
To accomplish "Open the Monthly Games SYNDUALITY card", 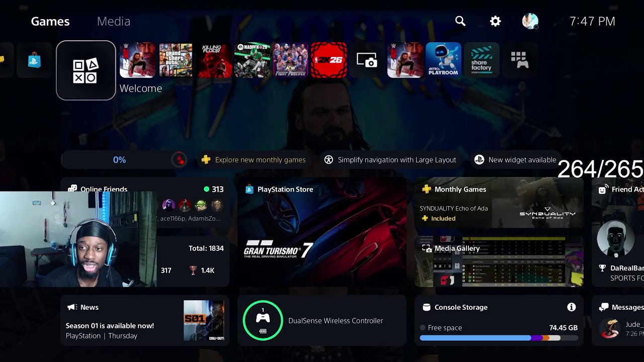I will pyautogui.click(x=499, y=203).
